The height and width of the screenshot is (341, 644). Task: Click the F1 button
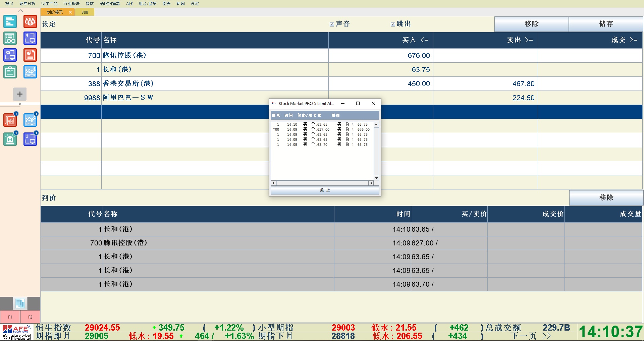pyautogui.click(x=10, y=317)
